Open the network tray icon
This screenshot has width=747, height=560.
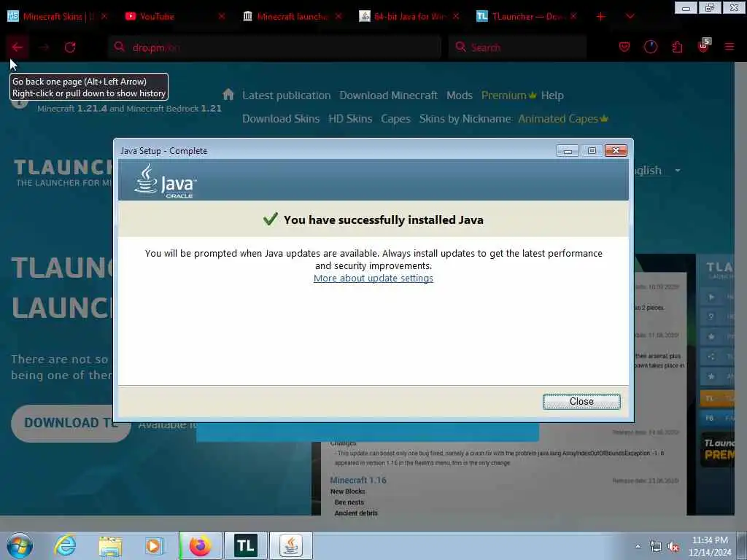click(x=656, y=547)
